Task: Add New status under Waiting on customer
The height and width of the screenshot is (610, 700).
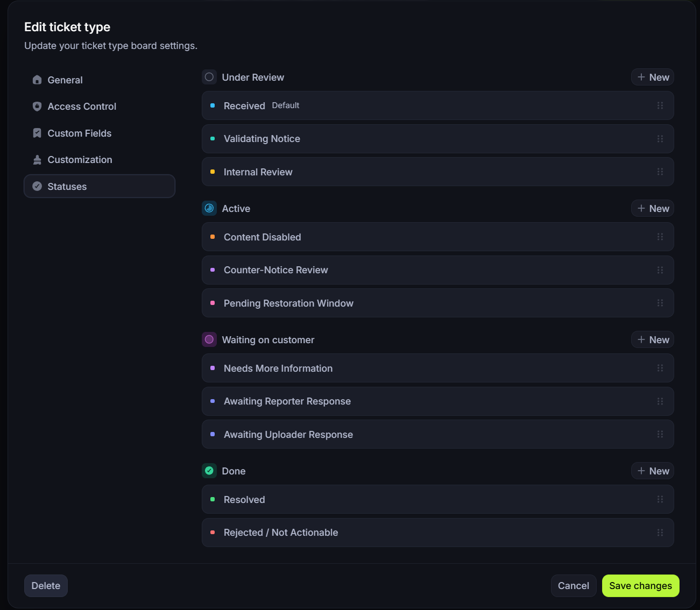Action: 653,339
